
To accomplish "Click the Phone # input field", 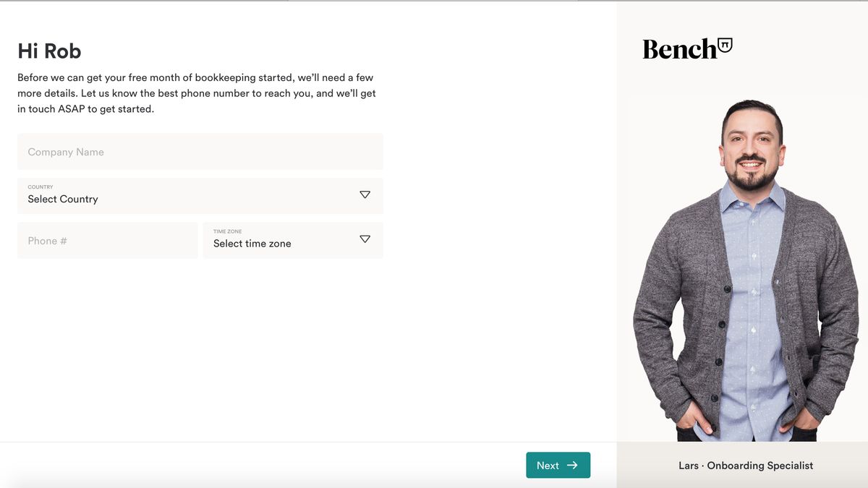I will (107, 240).
